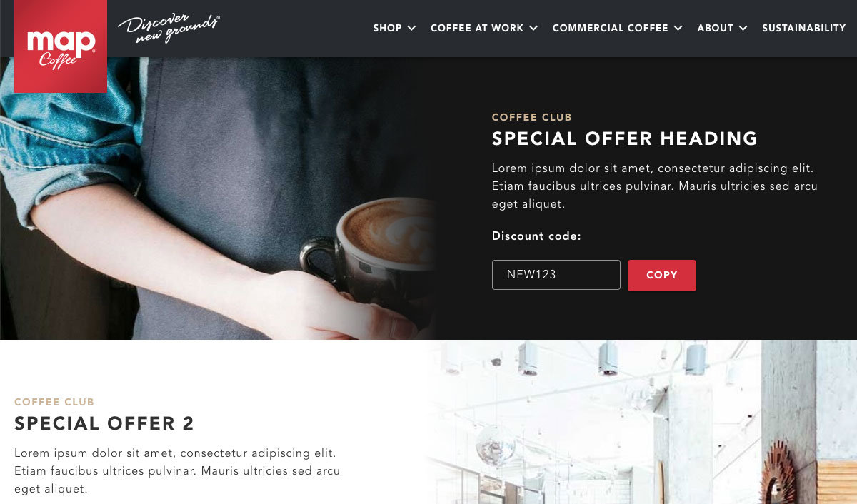
Task: Expand the Commercial Coffee chevron
Action: (x=678, y=29)
